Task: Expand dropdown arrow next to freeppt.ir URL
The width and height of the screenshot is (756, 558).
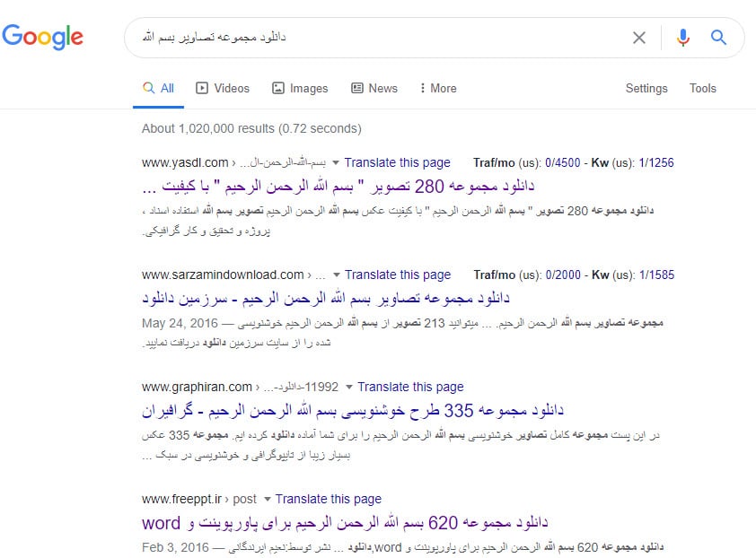Action: pos(268,500)
